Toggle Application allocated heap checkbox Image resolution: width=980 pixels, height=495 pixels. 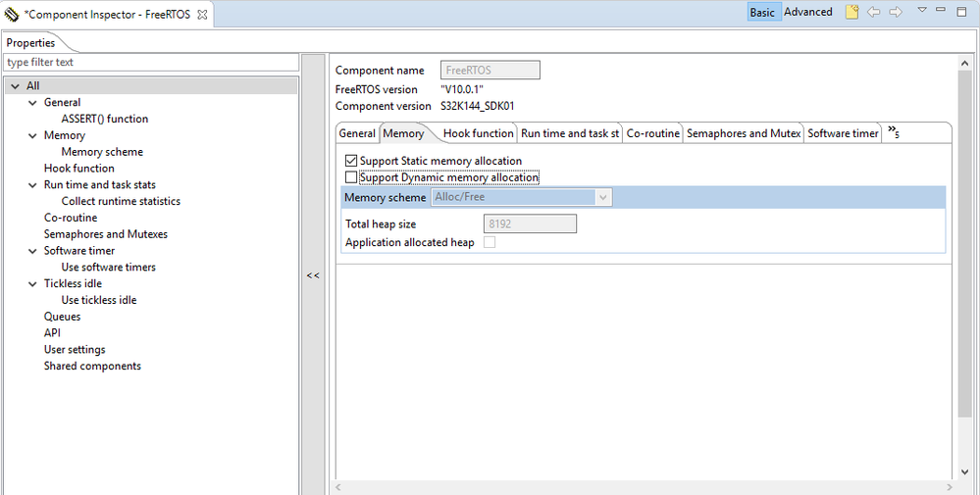pos(490,242)
